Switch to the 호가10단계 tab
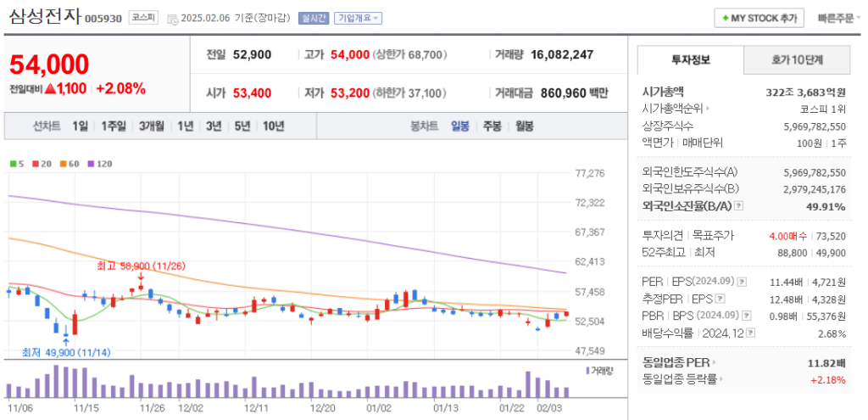 [797, 60]
